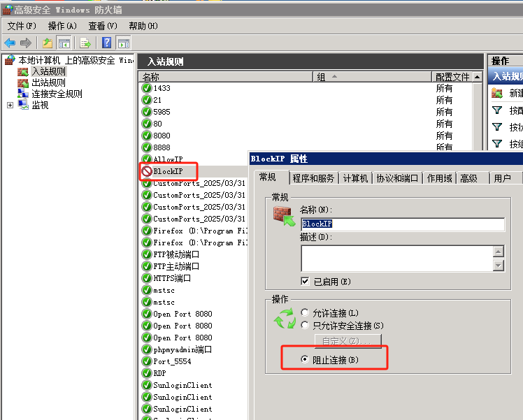The width and height of the screenshot is (523, 420).
Task: Select 允许连接 radio option
Action: click(305, 312)
